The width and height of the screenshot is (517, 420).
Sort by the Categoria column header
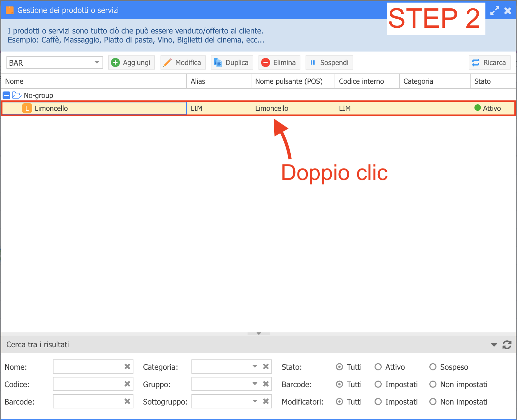pos(435,81)
